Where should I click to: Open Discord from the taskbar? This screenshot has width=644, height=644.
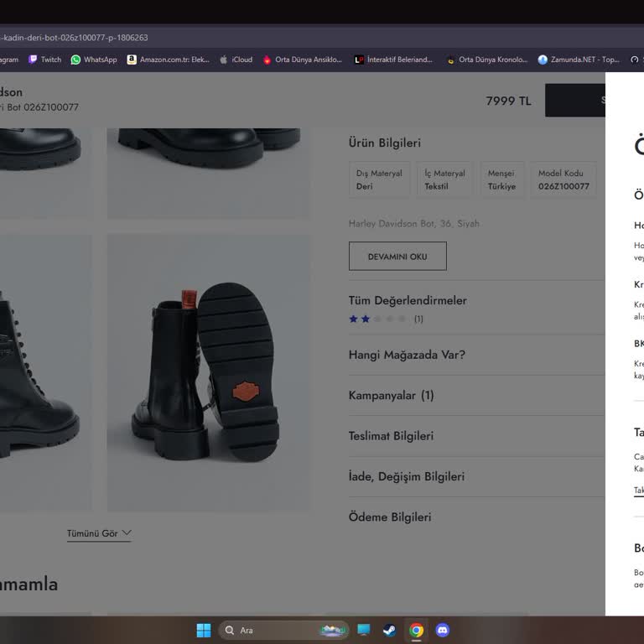443,630
